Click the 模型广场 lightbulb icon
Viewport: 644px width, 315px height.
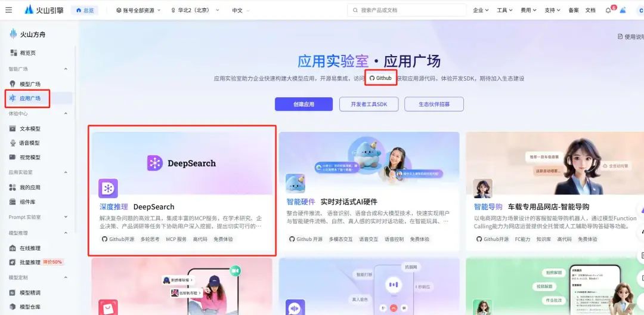click(x=13, y=84)
